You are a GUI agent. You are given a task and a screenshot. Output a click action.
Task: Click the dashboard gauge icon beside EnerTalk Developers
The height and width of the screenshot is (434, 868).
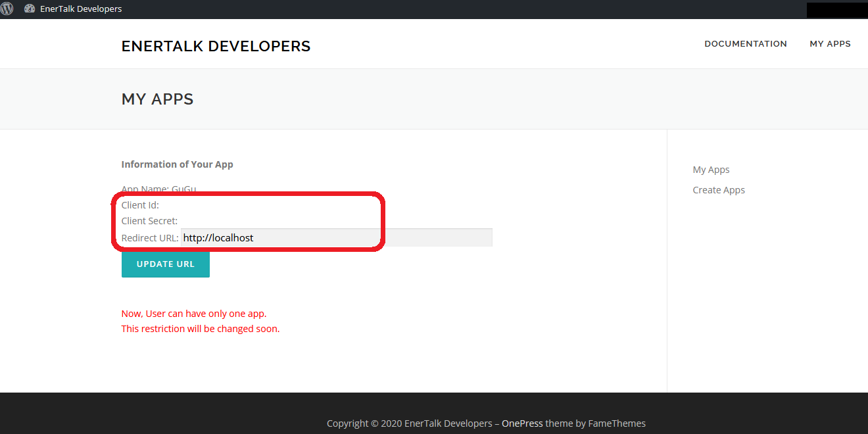pyautogui.click(x=30, y=9)
